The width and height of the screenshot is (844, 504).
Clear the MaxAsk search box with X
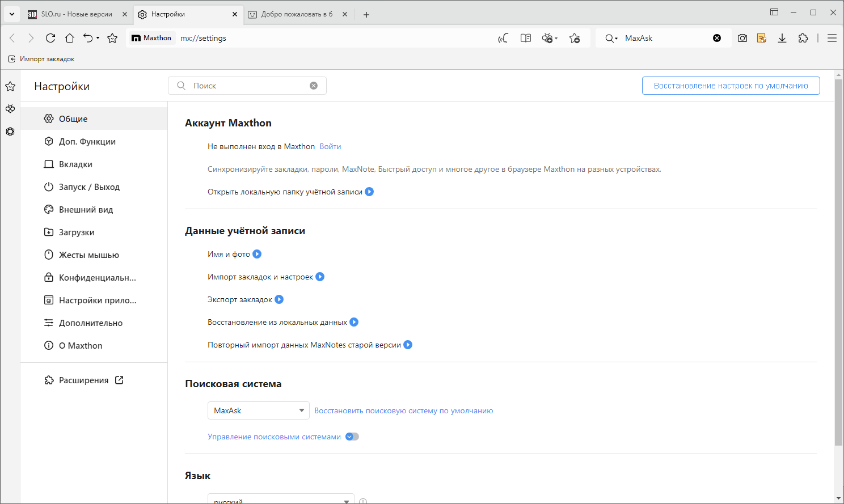click(717, 38)
